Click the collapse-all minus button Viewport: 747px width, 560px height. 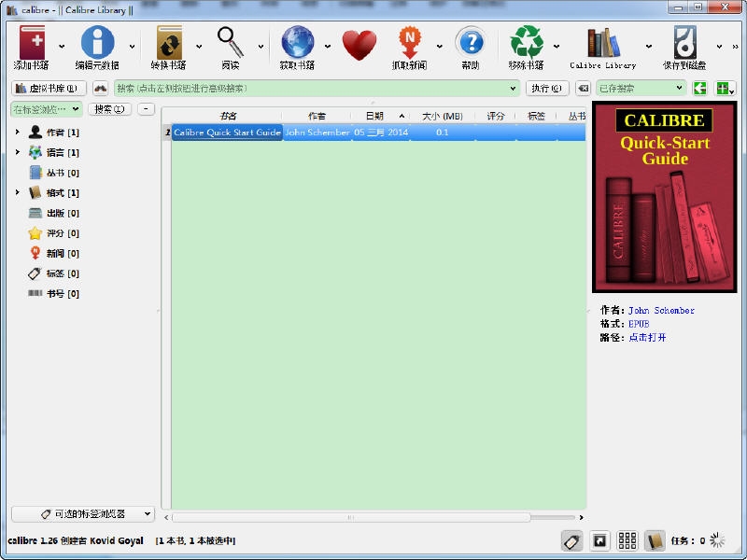click(x=146, y=109)
